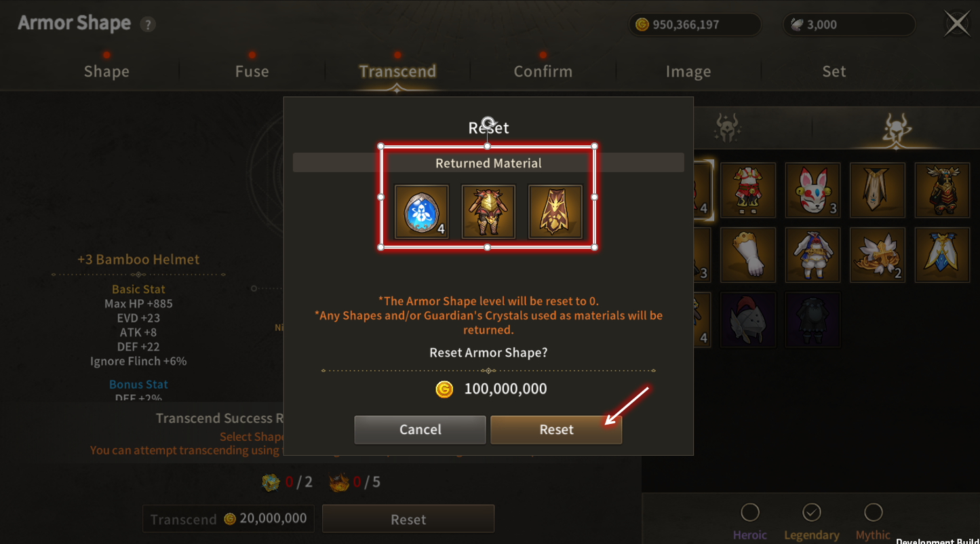Go to the Set tab
Image resolution: width=980 pixels, height=544 pixels.
point(834,71)
